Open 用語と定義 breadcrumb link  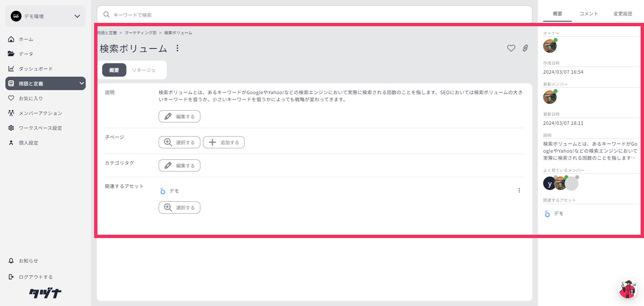[107, 33]
